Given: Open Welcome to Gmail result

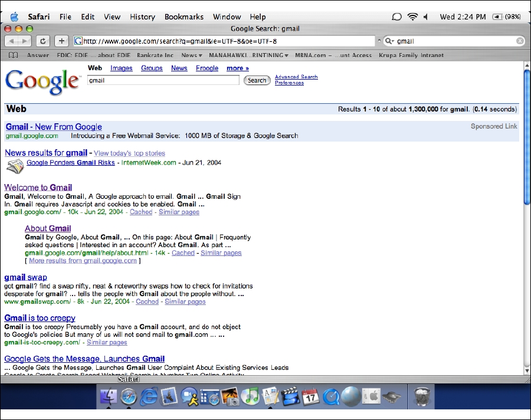Looking at the screenshot, I should [38, 188].
